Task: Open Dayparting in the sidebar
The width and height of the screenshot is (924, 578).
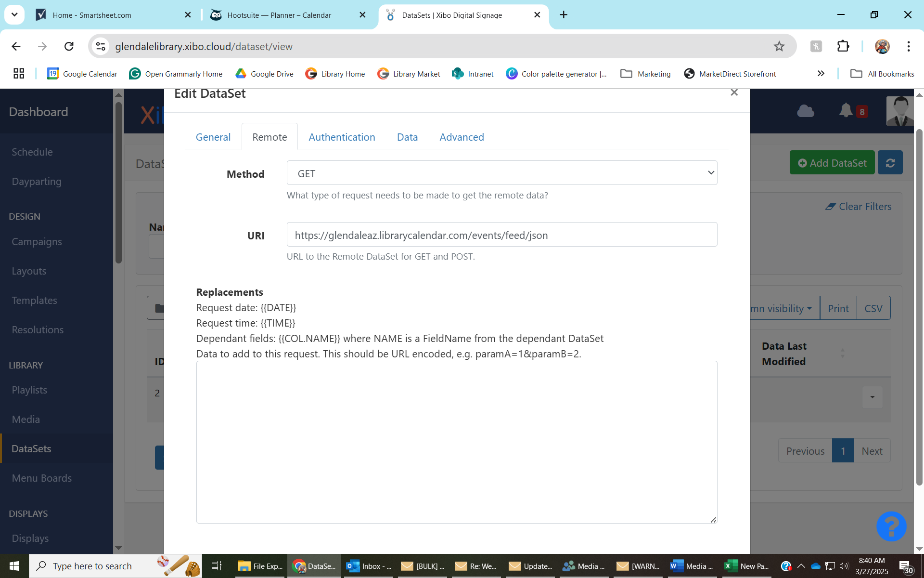Action: pos(37,181)
